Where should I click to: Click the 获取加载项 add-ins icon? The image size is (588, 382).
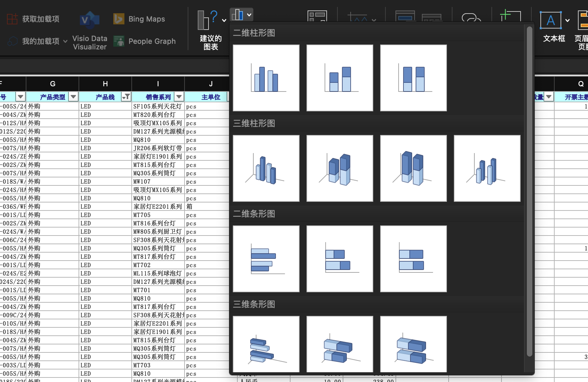coord(13,19)
